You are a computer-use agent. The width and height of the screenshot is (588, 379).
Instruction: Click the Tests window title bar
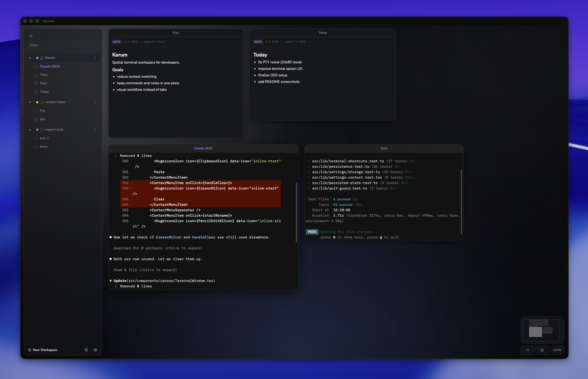point(384,148)
